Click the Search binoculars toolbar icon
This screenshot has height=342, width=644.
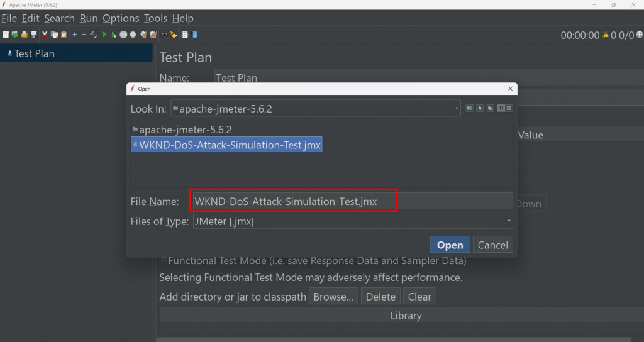click(164, 35)
